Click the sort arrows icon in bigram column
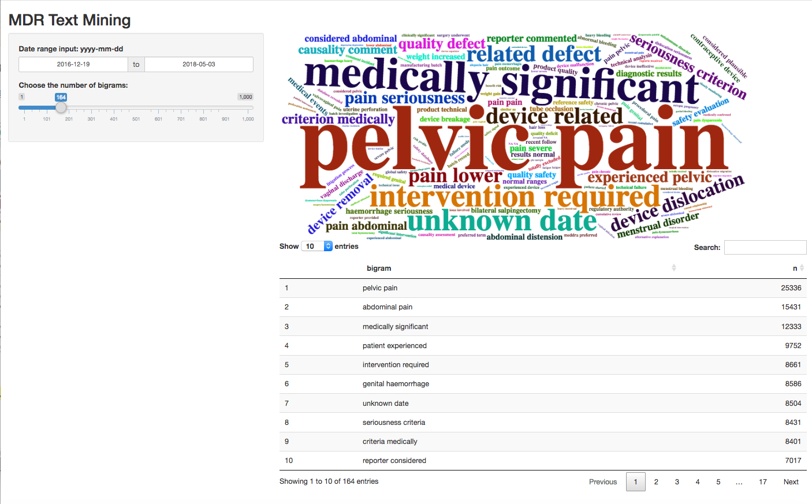Screen dimensions: 812x504 coord(673,268)
